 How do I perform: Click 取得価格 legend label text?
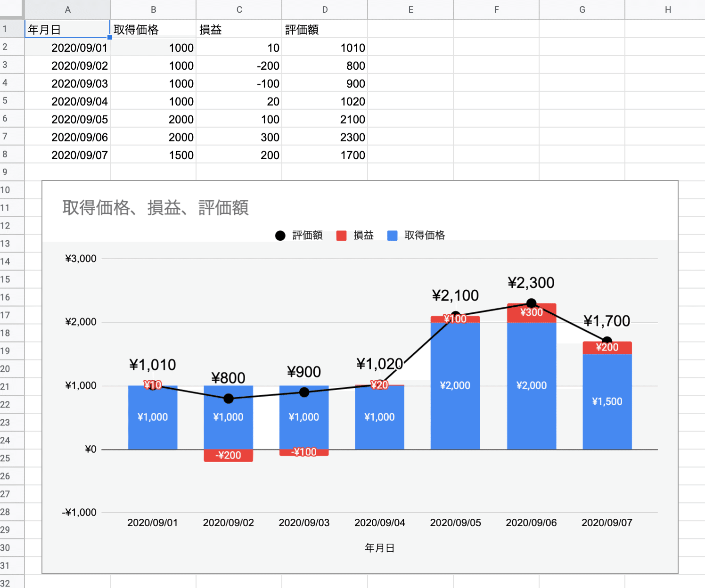(425, 235)
